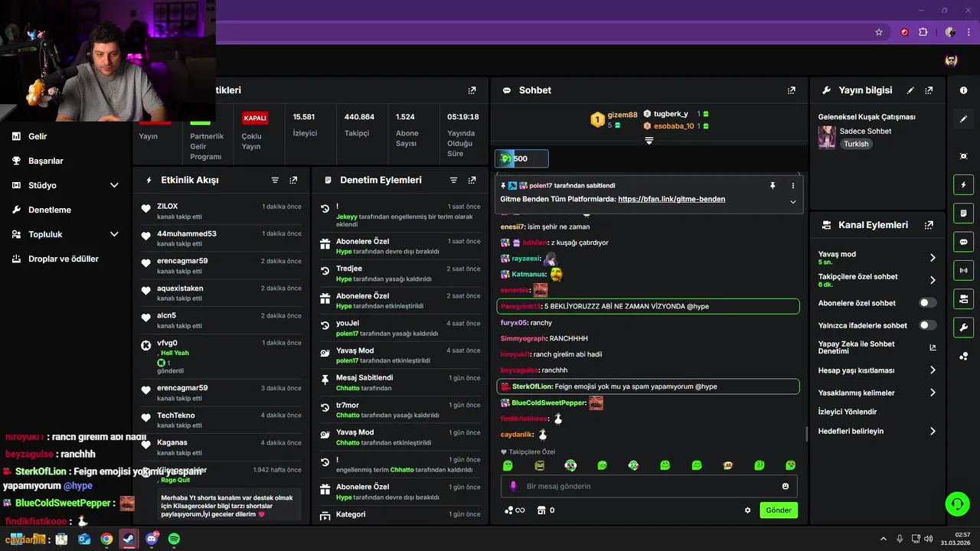Click Sadece Sohbet category thumbnail

tap(827, 137)
